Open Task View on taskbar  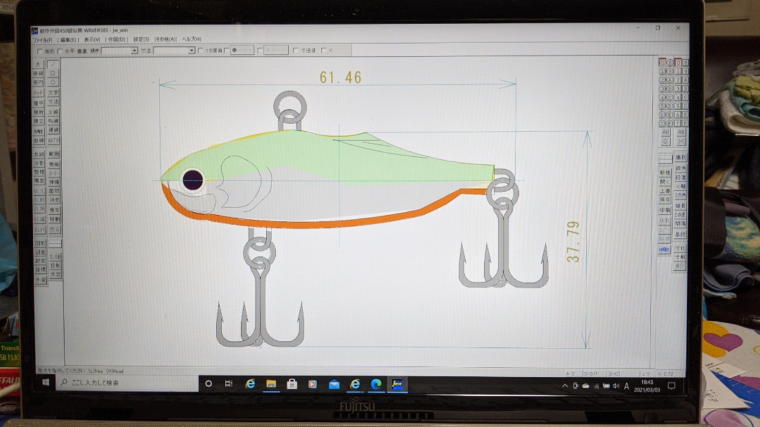229,384
